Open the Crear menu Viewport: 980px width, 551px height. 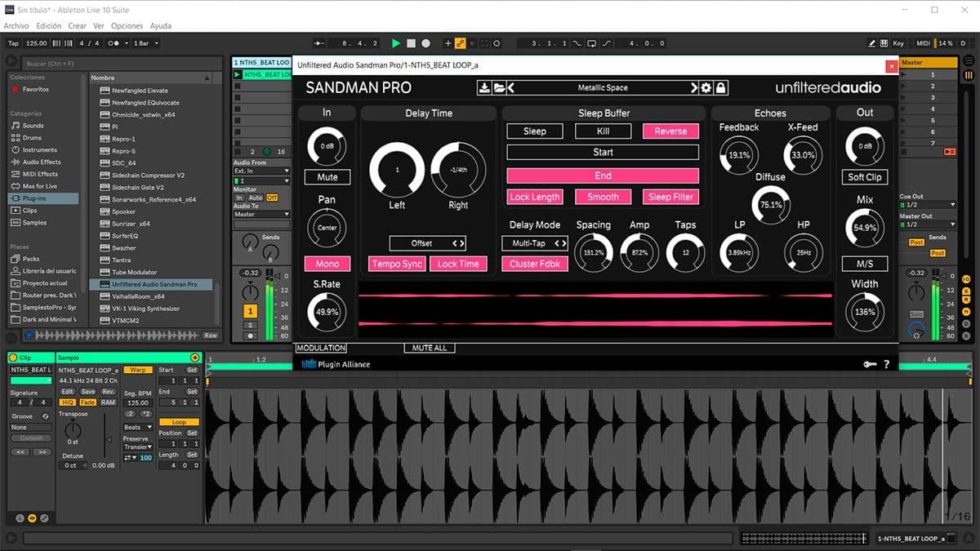[x=78, y=26]
